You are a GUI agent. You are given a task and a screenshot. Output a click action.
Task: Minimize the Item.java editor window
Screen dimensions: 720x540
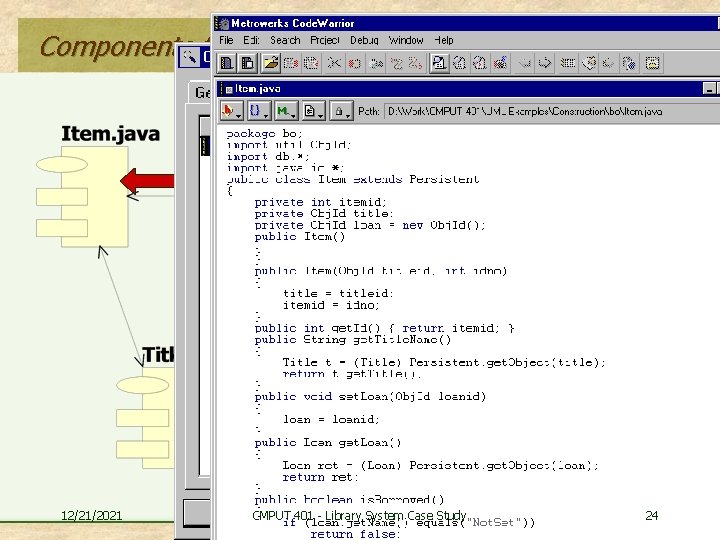click(709, 89)
